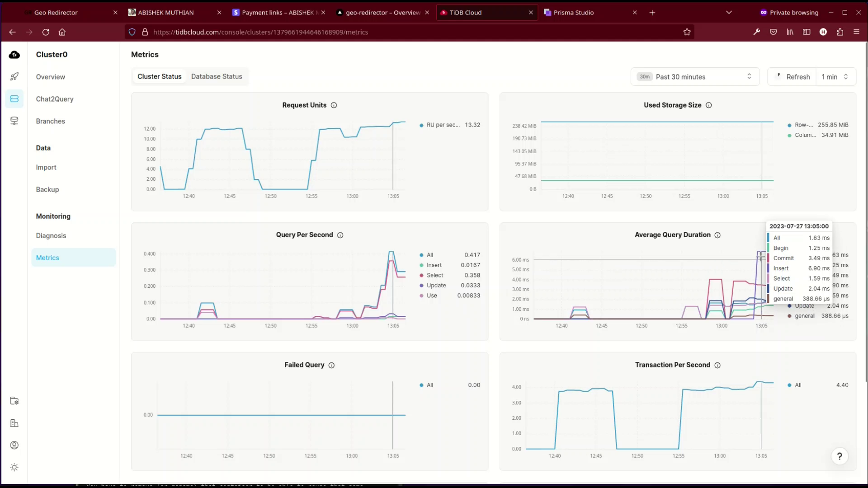Click the data service icon in sidebar
This screenshot has height=488, width=868.
14,121
